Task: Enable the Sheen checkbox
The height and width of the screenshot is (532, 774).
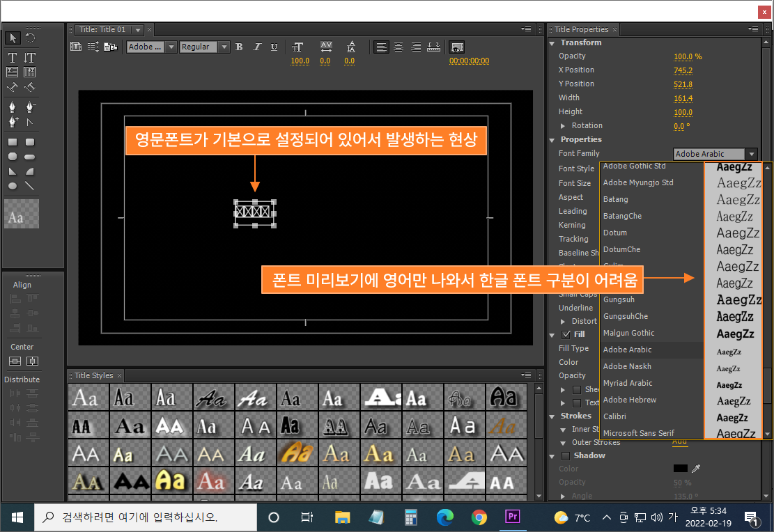Action: click(577, 389)
